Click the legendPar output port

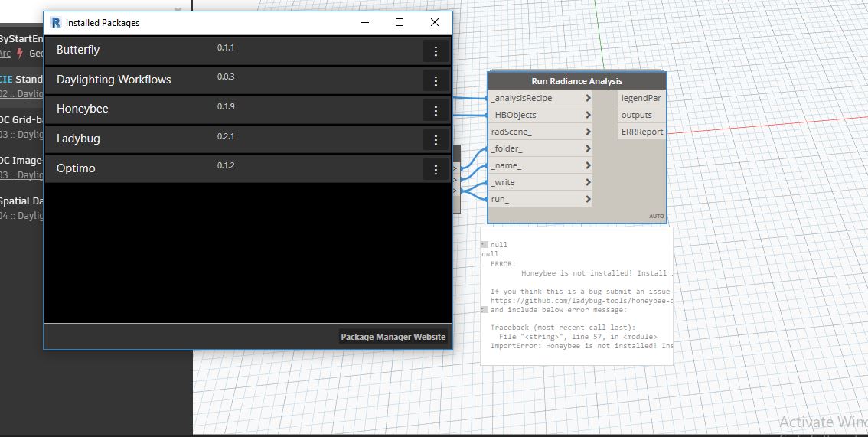pos(641,98)
